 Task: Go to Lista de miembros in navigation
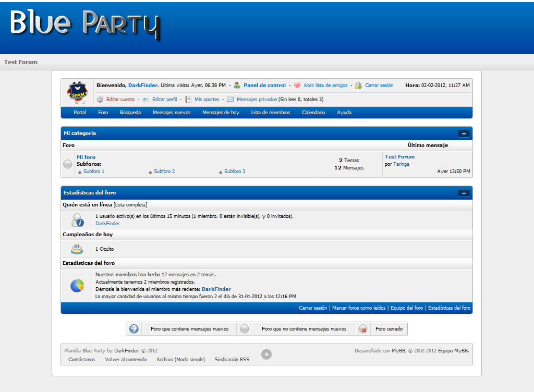[x=271, y=112]
